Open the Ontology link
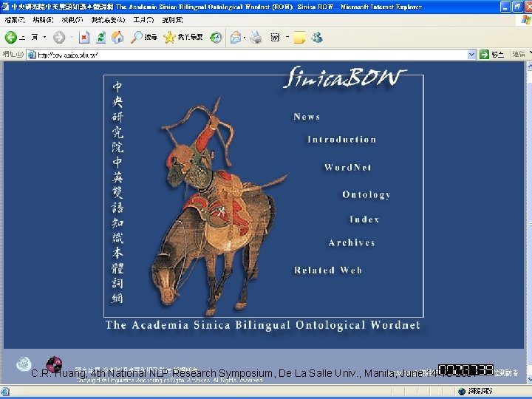This screenshot has height=399, width=532. 366,195
